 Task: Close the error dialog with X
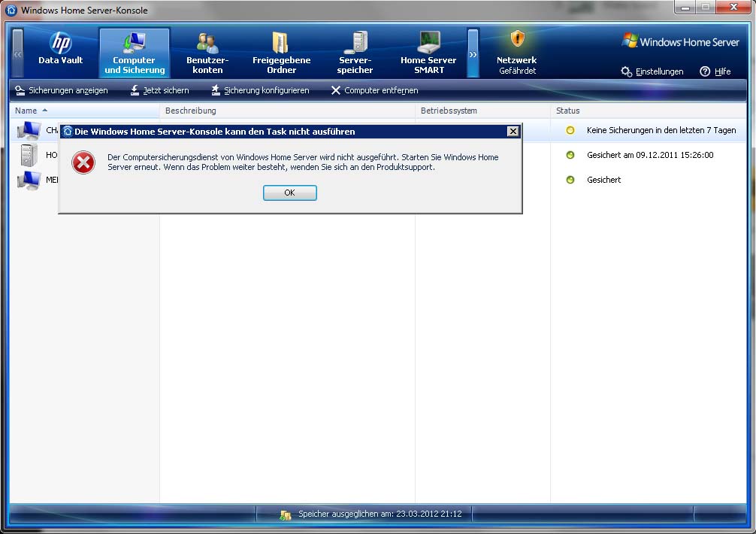pyautogui.click(x=513, y=131)
